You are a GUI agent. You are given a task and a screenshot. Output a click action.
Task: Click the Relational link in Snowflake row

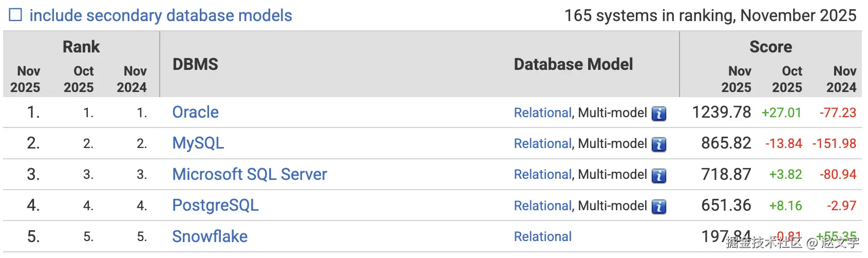tap(542, 237)
